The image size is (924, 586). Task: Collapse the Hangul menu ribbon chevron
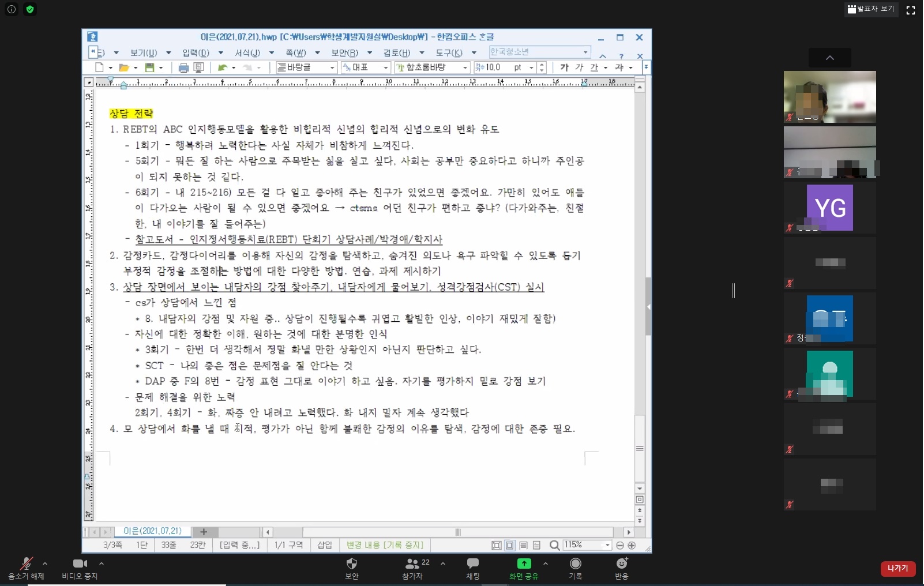click(603, 56)
